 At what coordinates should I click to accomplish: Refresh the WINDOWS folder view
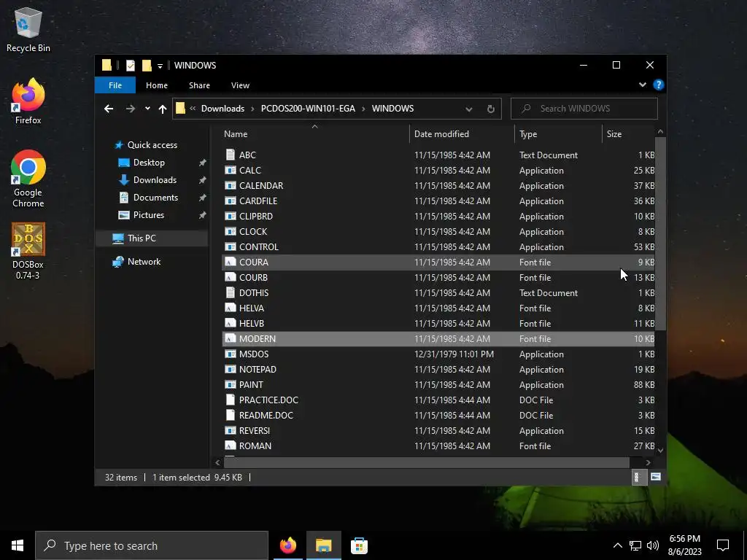point(491,109)
